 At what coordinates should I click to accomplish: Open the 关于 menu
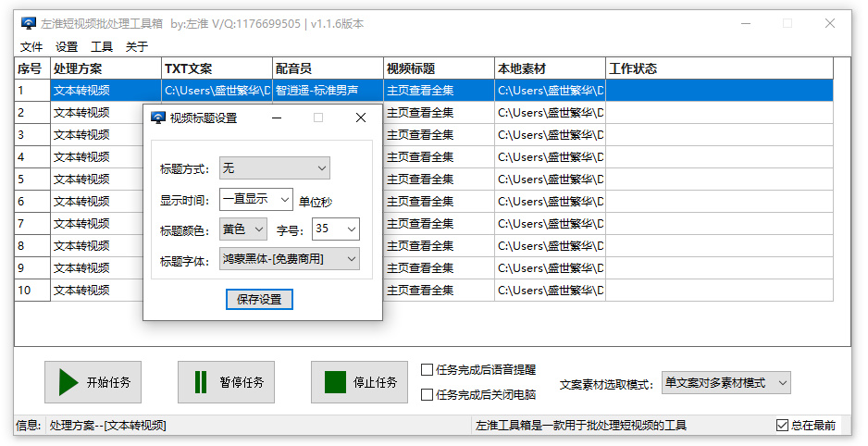(x=137, y=46)
